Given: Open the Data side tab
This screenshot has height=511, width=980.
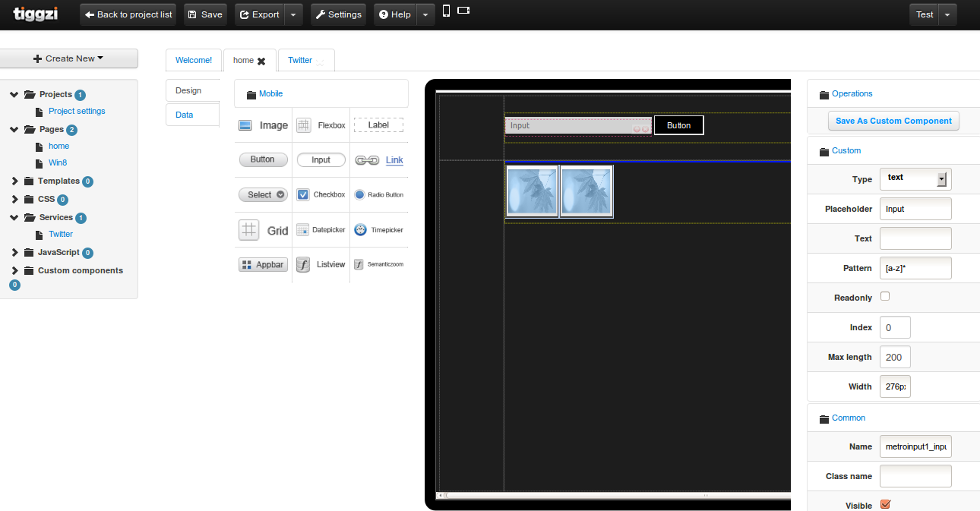Looking at the screenshot, I should click(x=185, y=115).
